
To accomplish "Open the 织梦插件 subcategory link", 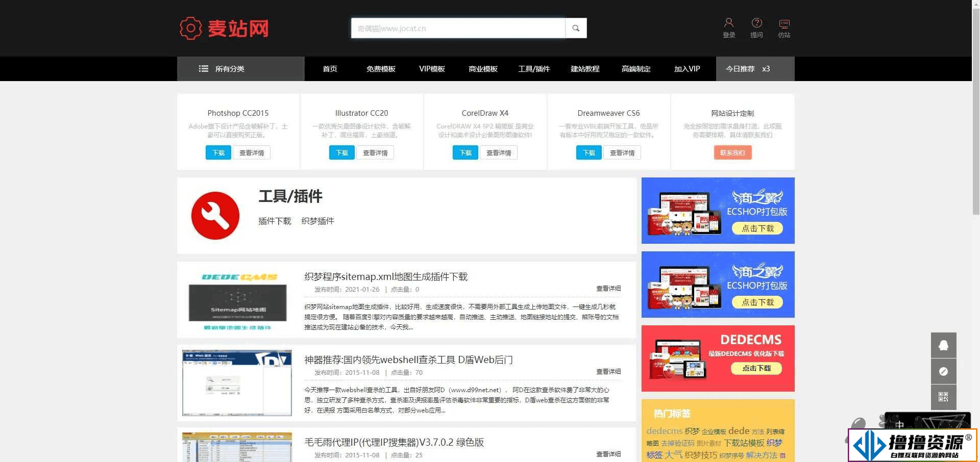I will (x=317, y=221).
